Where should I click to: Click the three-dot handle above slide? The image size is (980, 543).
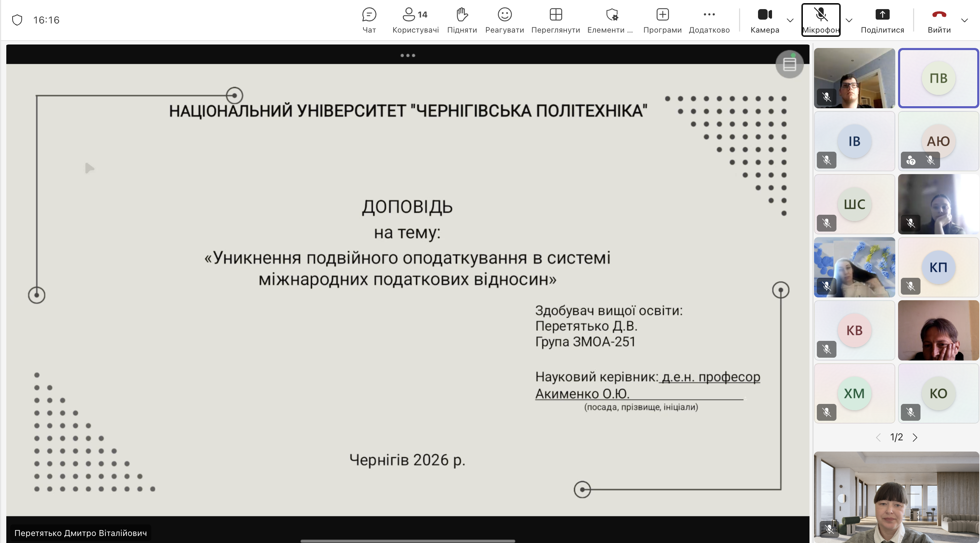pos(408,56)
